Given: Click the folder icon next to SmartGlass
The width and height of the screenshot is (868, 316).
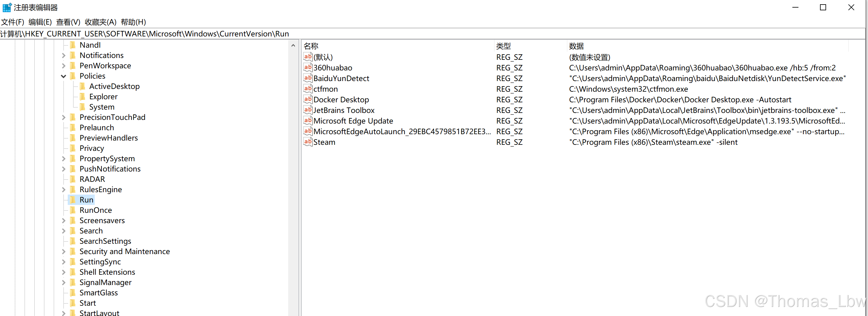Looking at the screenshot, I should [73, 292].
